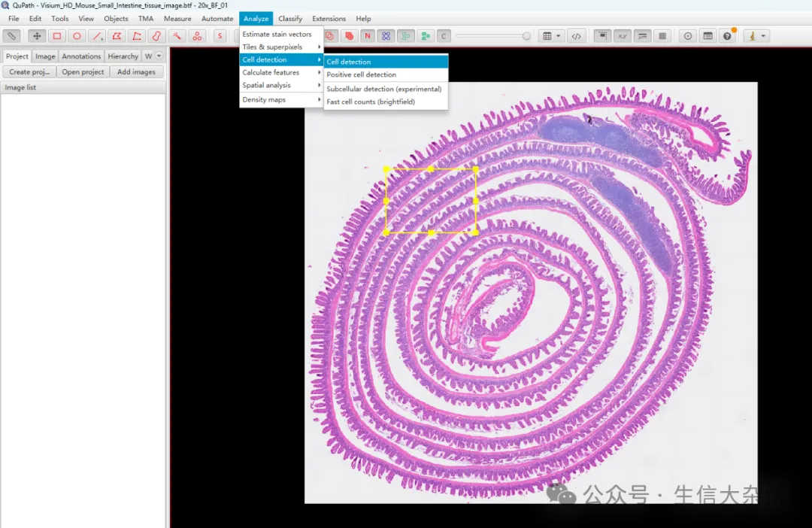Open the Help menu
The height and width of the screenshot is (528, 812).
(x=363, y=18)
